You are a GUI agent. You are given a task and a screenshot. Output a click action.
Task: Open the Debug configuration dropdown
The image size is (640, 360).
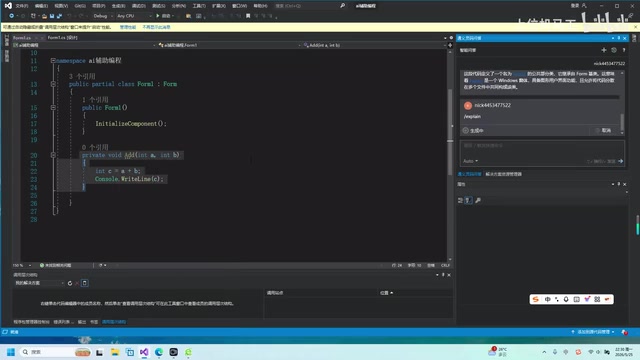coord(103,16)
